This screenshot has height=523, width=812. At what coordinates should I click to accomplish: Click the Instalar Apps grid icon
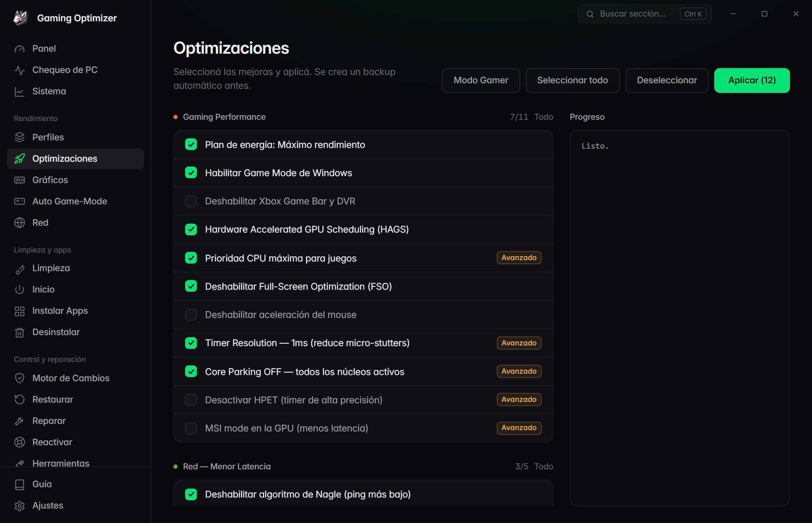(x=20, y=311)
